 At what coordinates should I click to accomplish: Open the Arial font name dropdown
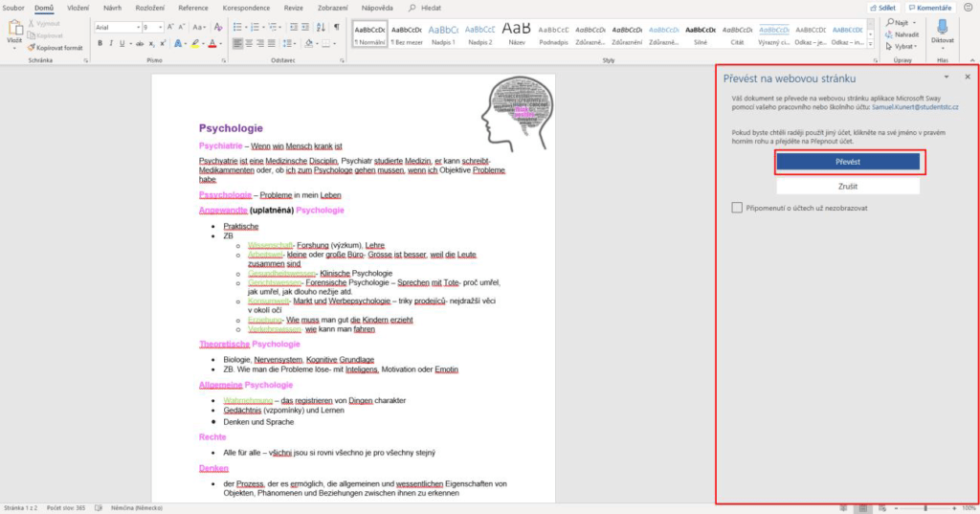(x=137, y=28)
